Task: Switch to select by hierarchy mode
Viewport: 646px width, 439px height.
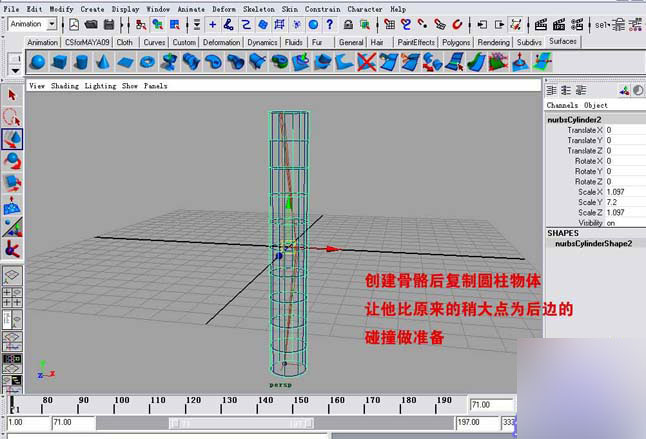Action: [141, 25]
